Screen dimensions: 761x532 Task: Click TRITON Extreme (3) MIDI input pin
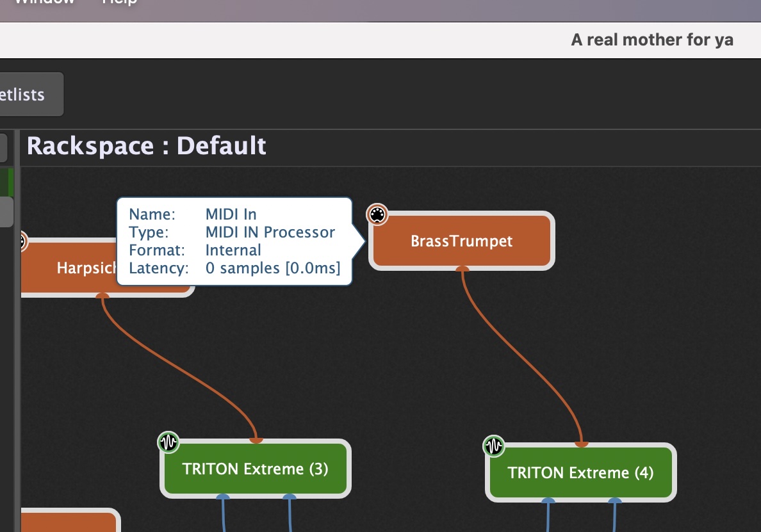[x=256, y=440]
